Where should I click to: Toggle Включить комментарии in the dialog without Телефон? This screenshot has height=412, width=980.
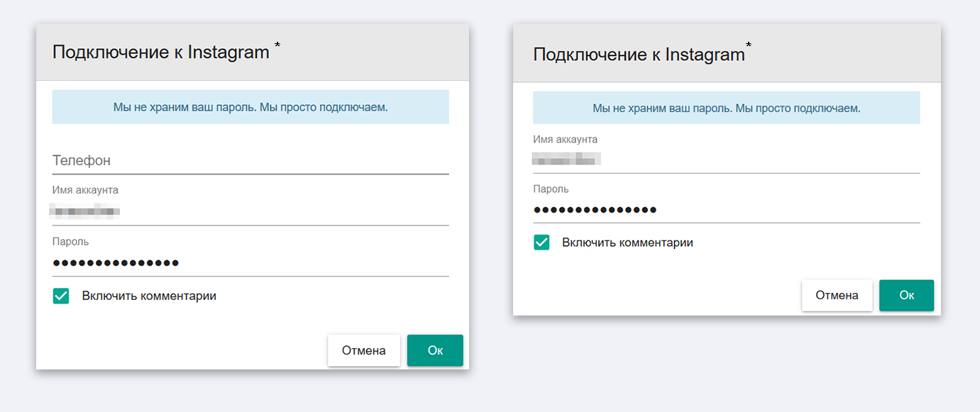tap(541, 243)
